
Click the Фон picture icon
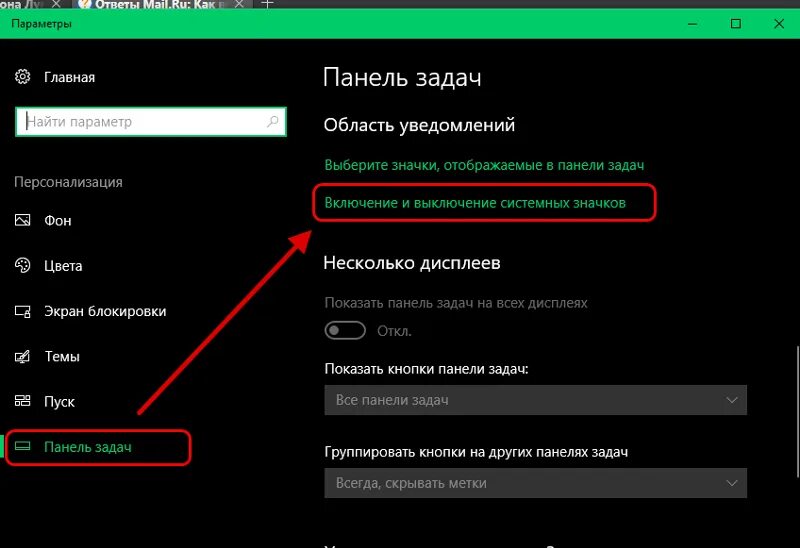click(22, 220)
